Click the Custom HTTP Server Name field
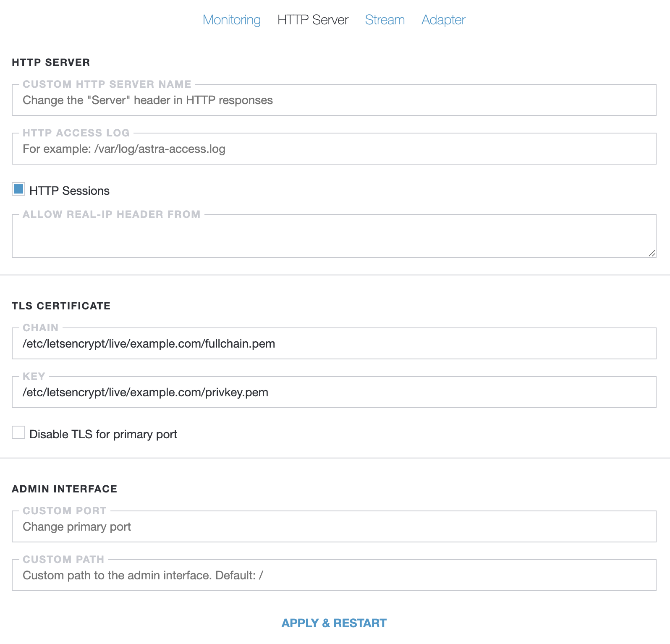Image resolution: width=670 pixels, height=644 pixels. point(334,100)
